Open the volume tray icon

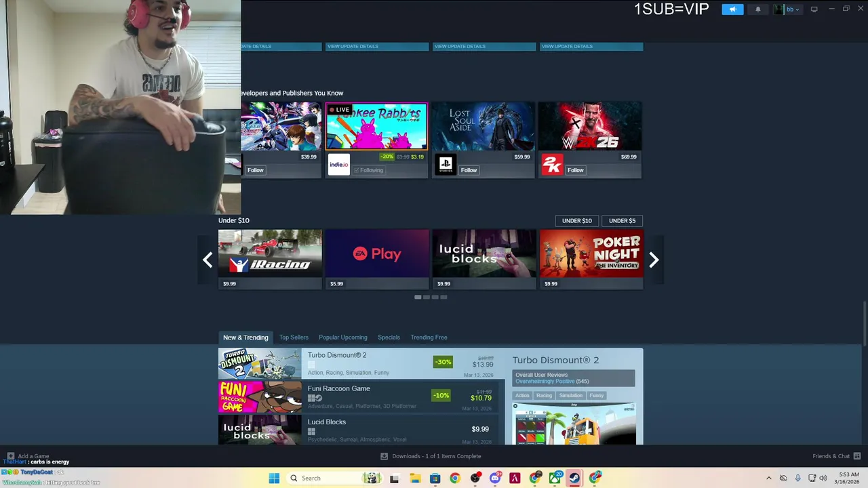coord(823,479)
